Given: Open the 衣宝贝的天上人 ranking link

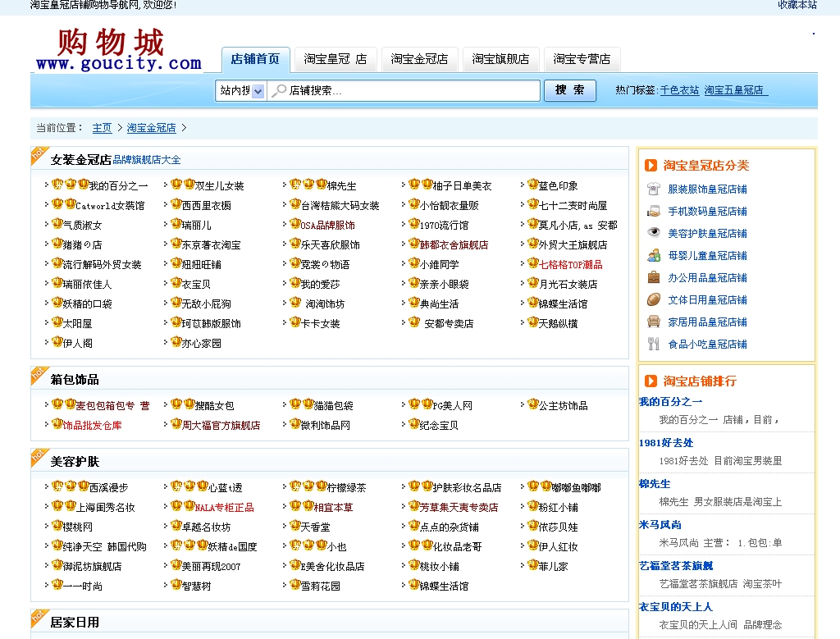Looking at the screenshot, I should coord(676,607).
